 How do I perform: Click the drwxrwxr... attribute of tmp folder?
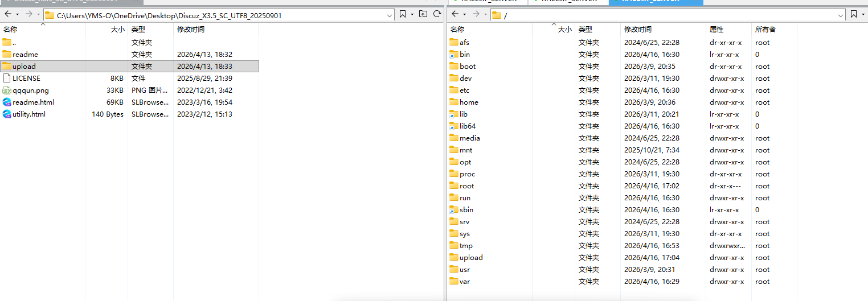(727, 246)
